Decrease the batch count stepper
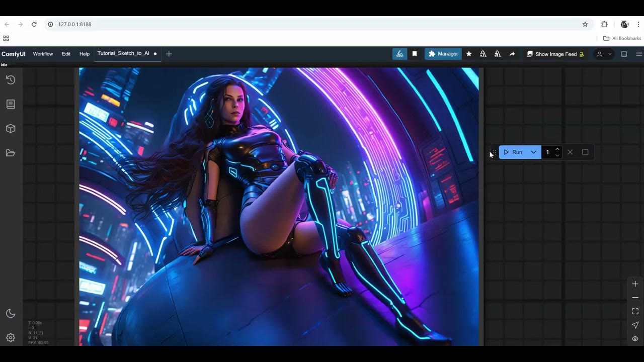 coord(557,155)
